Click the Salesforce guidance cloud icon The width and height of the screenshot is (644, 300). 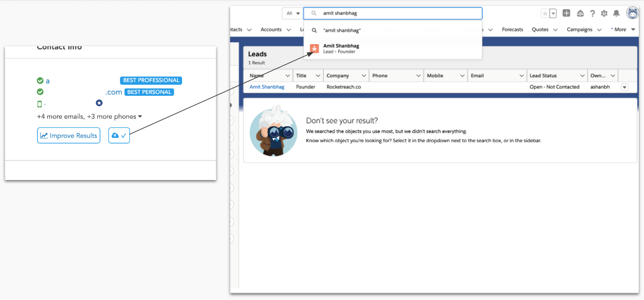click(x=580, y=13)
